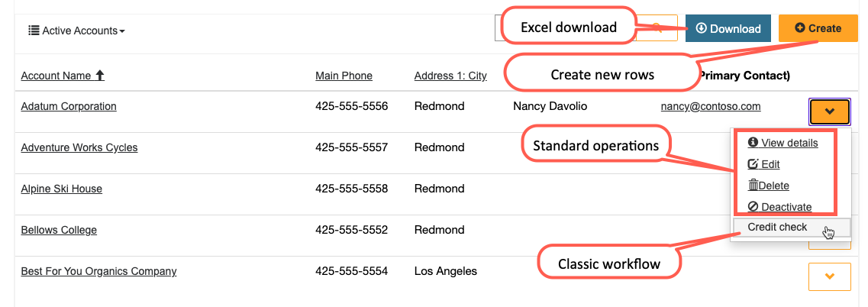Open the Alpine Ski House account
The width and height of the screenshot is (868, 307).
[61, 189]
